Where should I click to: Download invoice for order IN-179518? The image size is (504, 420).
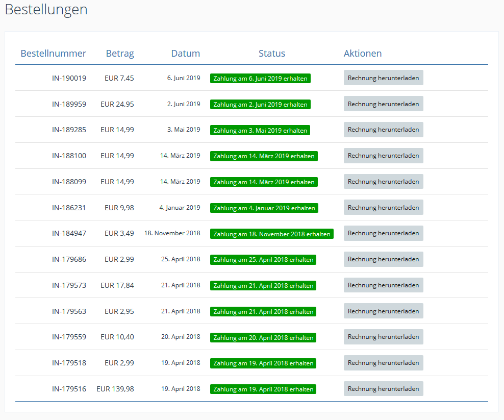point(383,363)
